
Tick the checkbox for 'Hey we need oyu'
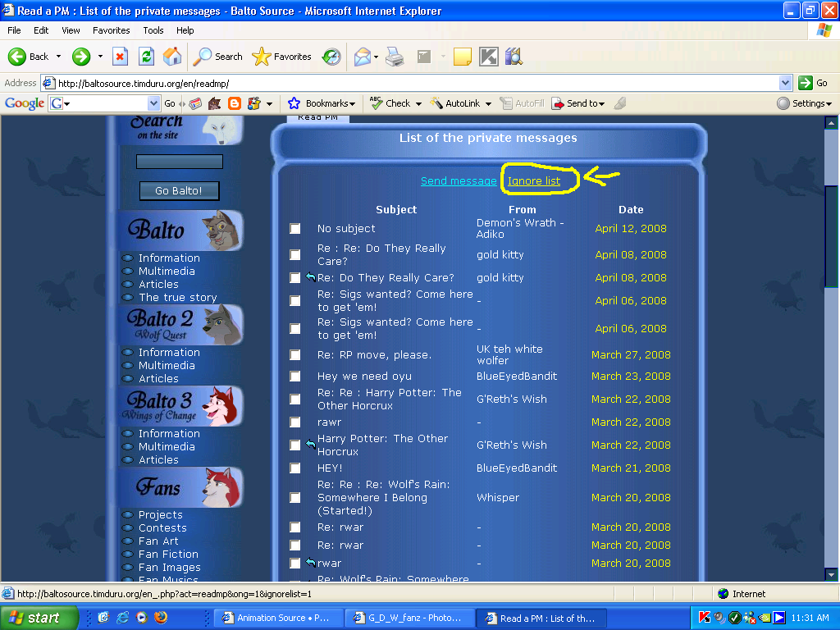tap(295, 376)
